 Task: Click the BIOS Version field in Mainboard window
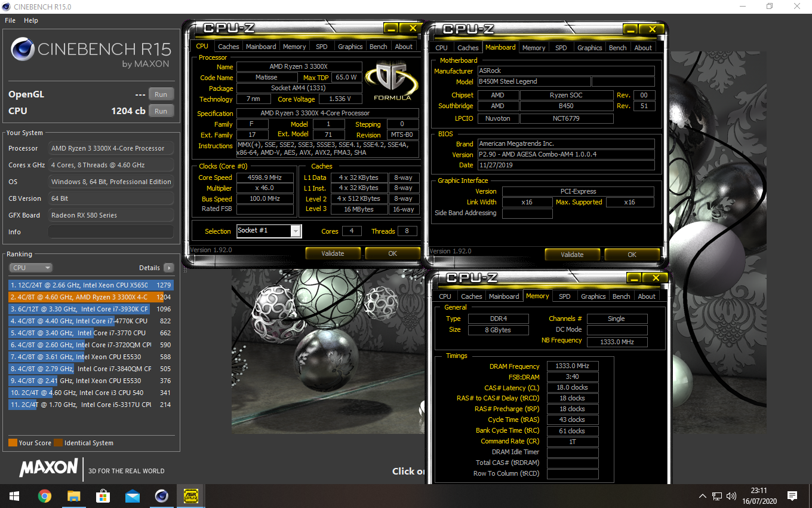pos(566,155)
